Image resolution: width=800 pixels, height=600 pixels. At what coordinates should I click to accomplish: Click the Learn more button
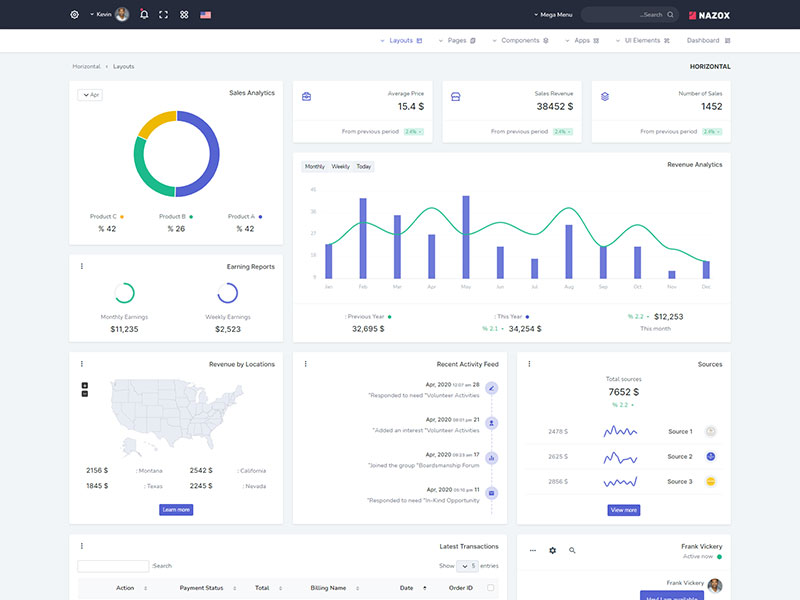176,510
